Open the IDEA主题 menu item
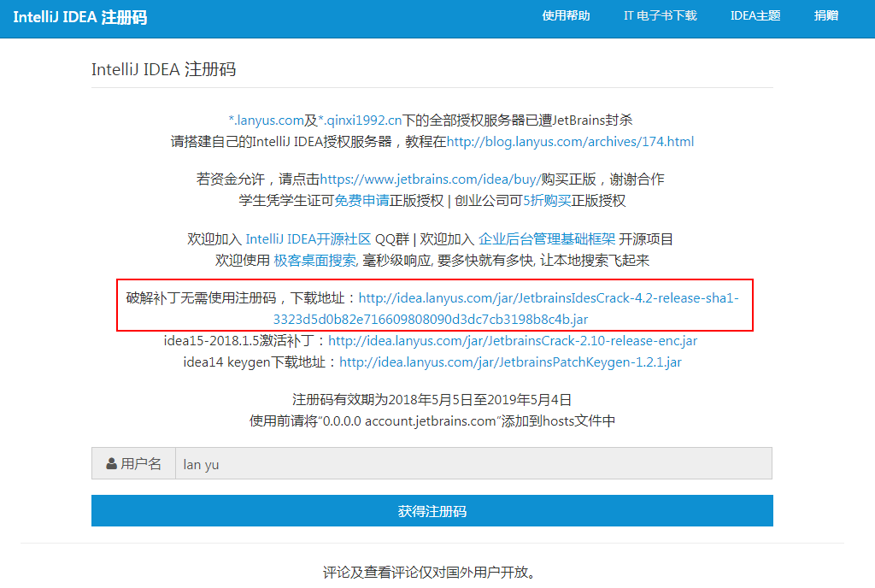Screen dimensions: 875x588 (755, 15)
